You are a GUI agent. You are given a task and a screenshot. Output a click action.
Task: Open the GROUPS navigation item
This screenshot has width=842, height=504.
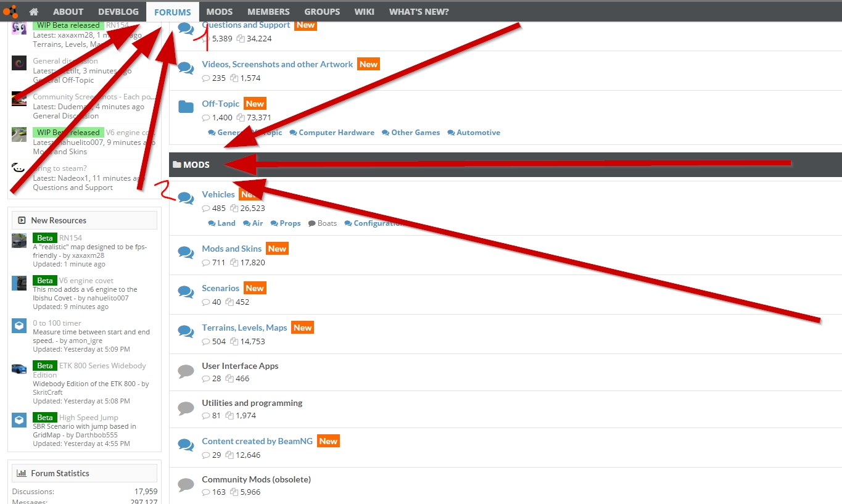point(322,12)
